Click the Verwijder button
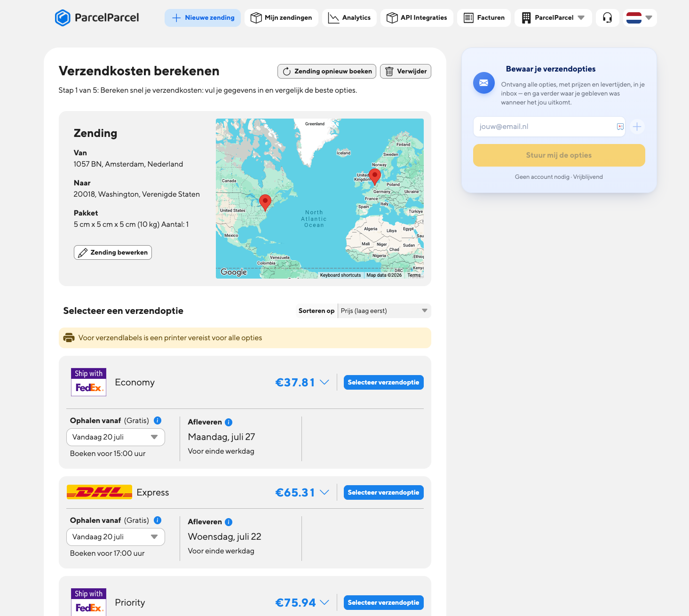 pos(405,71)
